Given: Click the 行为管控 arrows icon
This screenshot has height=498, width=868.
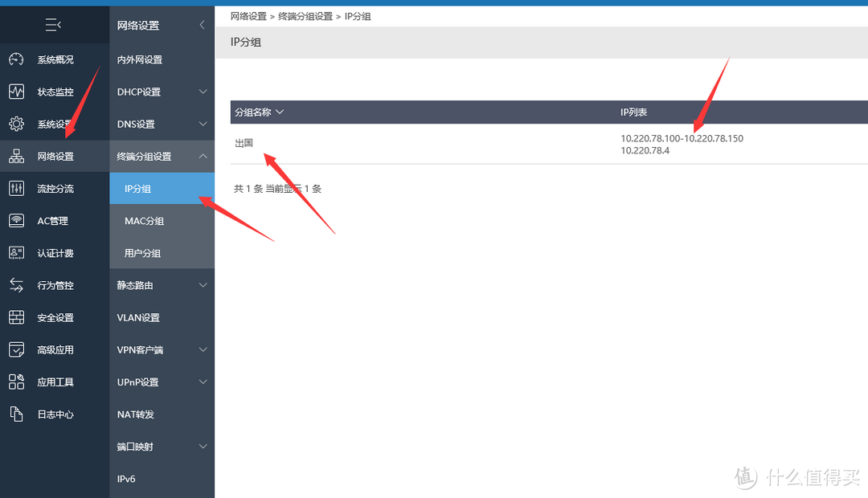Looking at the screenshot, I should pyautogui.click(x=16, y=285).
